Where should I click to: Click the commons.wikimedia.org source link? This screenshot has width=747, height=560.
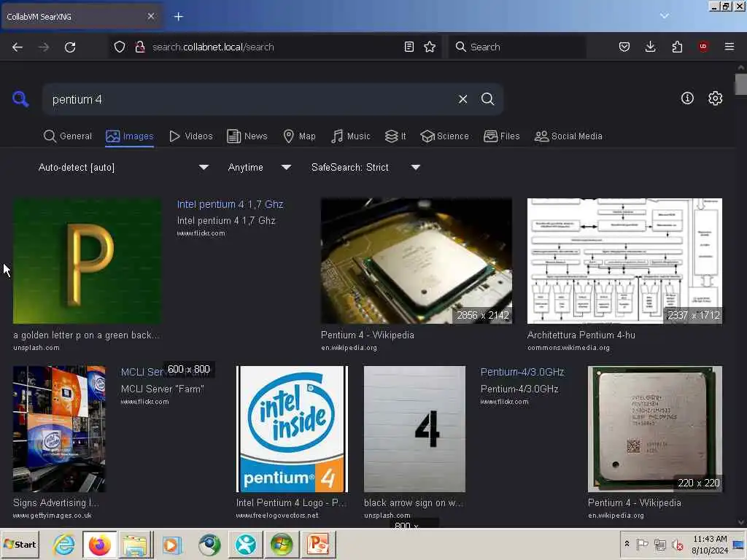tap(568, 348)
